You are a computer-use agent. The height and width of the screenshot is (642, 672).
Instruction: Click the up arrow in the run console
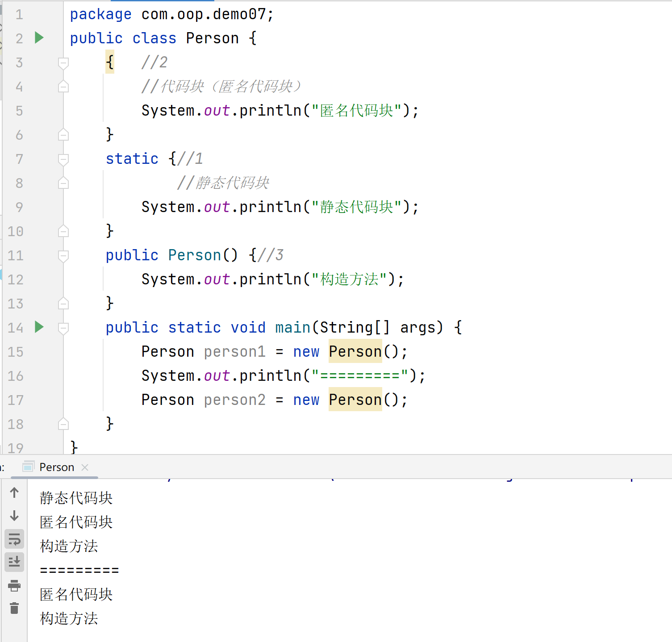tap(14, 492)
